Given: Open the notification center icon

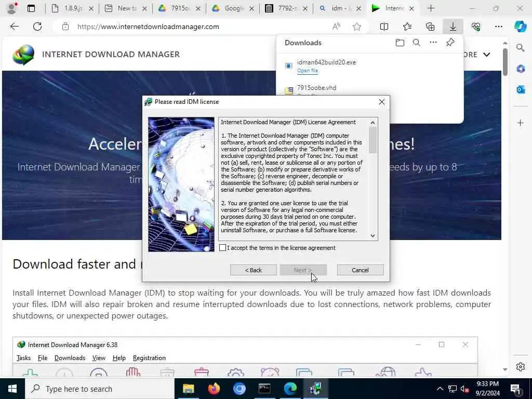Looking at the screenshot, I should (x=515, y=389).
